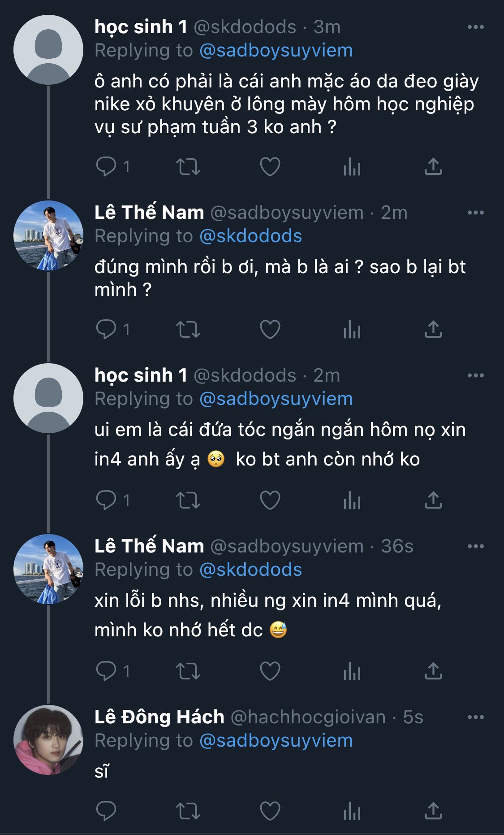Image resolution: width=504 pixels, height=835 pixels.
Task: Open @skdodods mention in Lê Thế Nam's 2m reply
Action: point(250,236)
